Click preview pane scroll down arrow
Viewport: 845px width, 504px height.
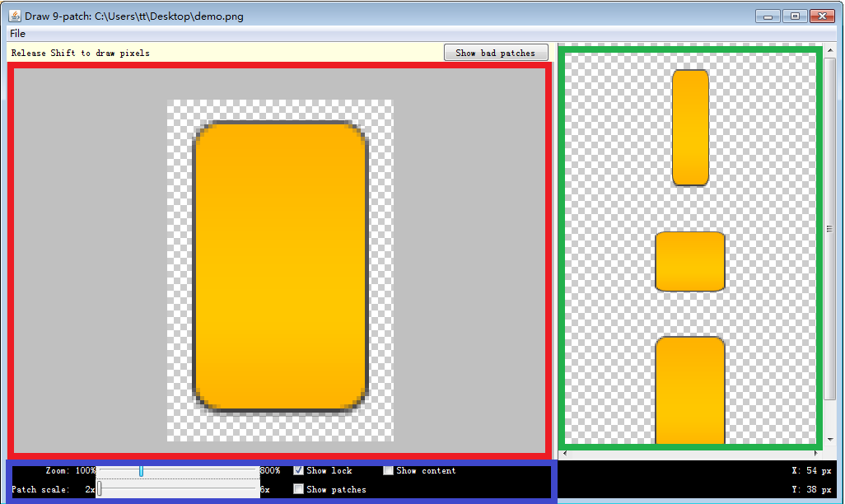point(830,440)
